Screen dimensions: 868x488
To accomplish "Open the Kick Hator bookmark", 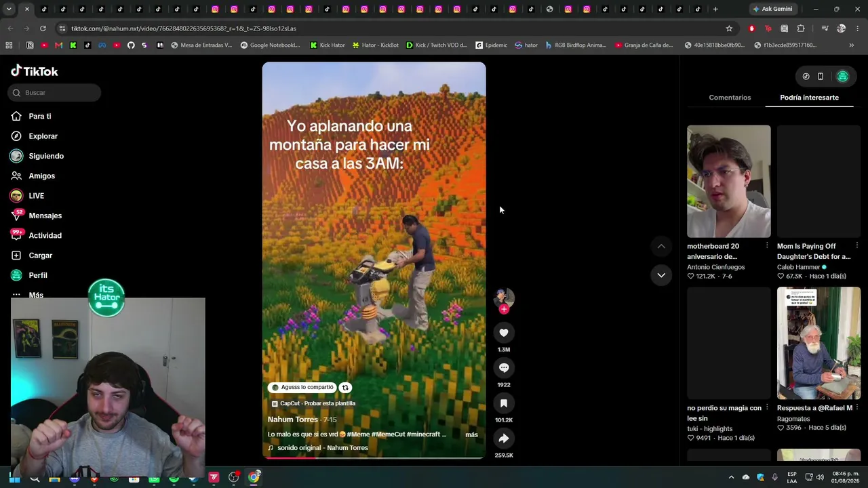I will pyautogui.click(x=328, y=45).
